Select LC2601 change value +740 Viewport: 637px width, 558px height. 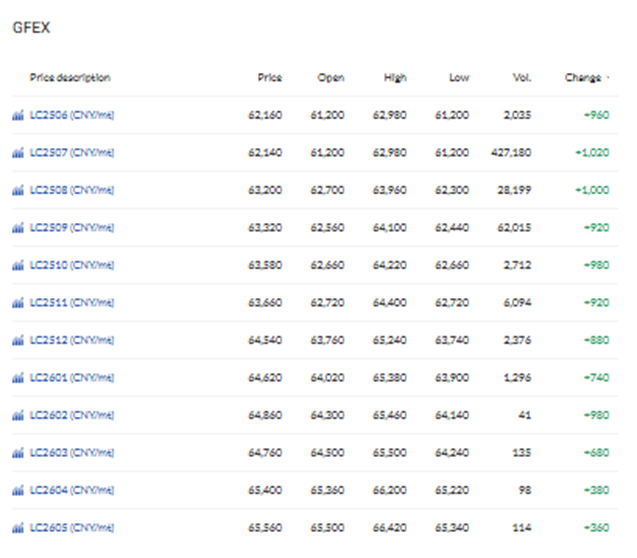596,377
